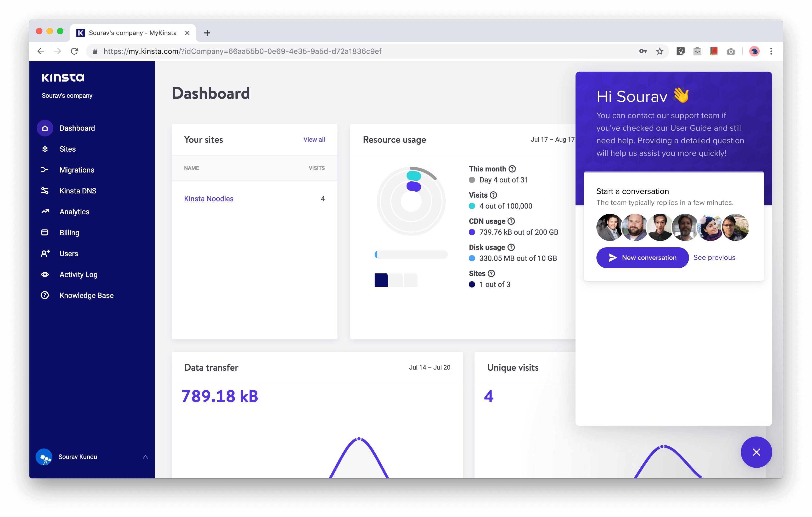Click the Kinsta DNS icon
The width and height of the screenshot is (812, 517).
tap(45, 191)
